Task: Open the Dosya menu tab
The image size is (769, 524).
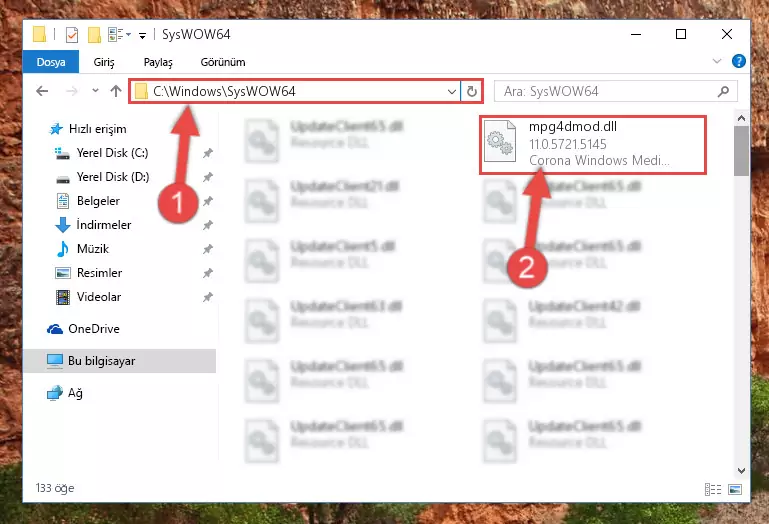Action: pyautogui.click(x=51, y=62)
